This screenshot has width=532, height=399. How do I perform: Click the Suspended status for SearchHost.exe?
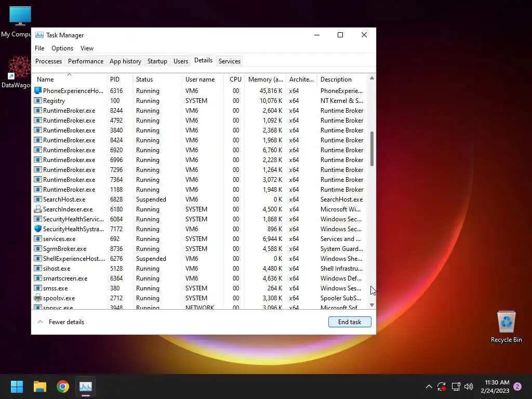pos(151,199)
